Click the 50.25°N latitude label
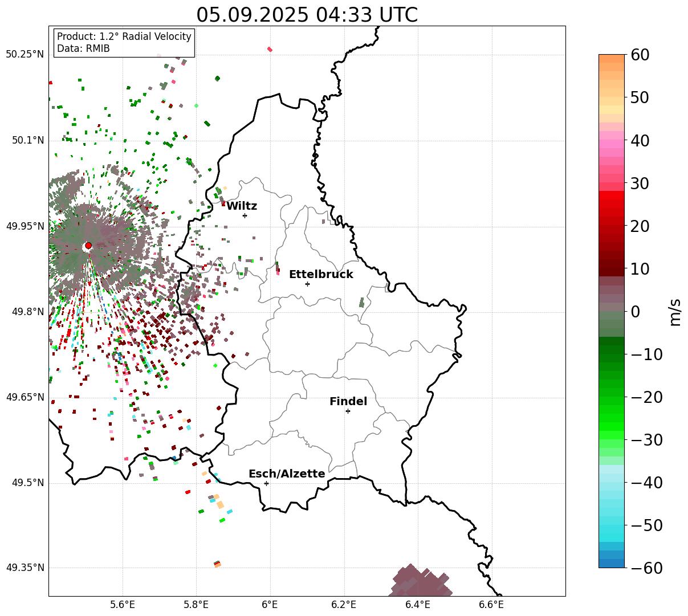 (25, 54)
